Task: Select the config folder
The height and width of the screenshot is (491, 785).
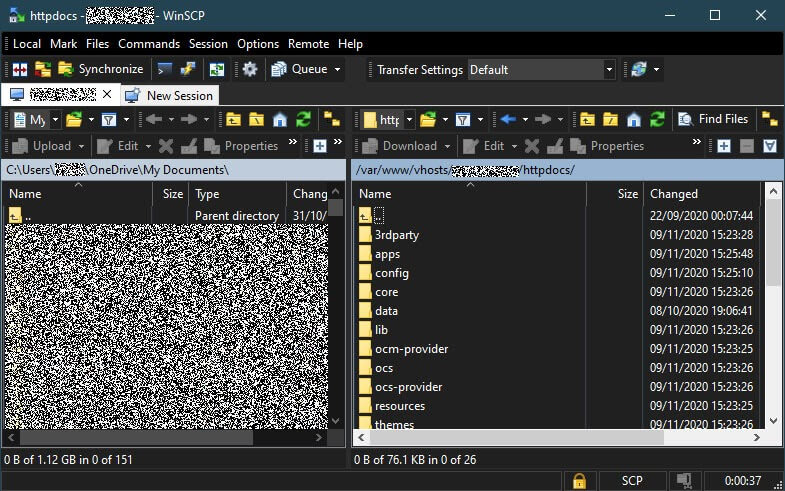Action: pos(391,273)
